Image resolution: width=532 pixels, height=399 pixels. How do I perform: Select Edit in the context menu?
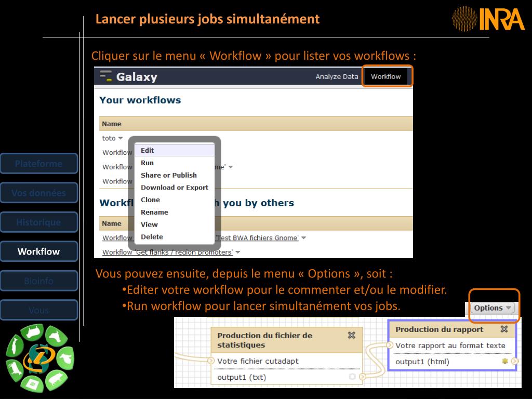(175, 150)
